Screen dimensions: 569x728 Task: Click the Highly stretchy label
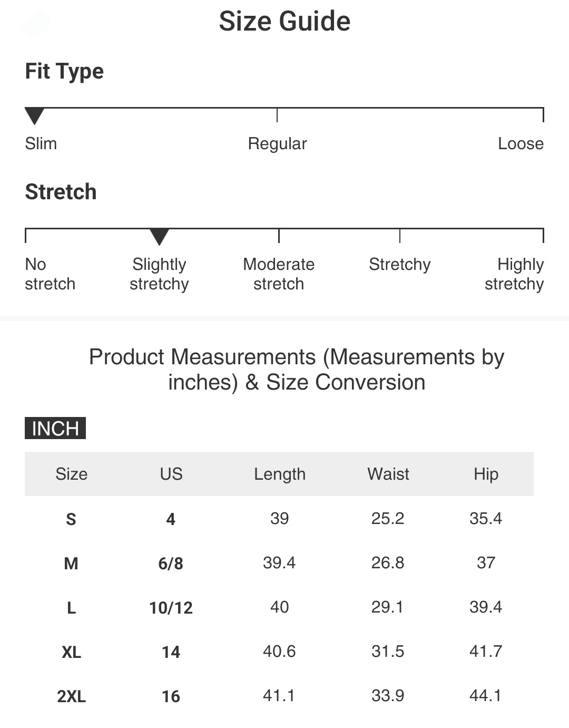coord(514,274)
